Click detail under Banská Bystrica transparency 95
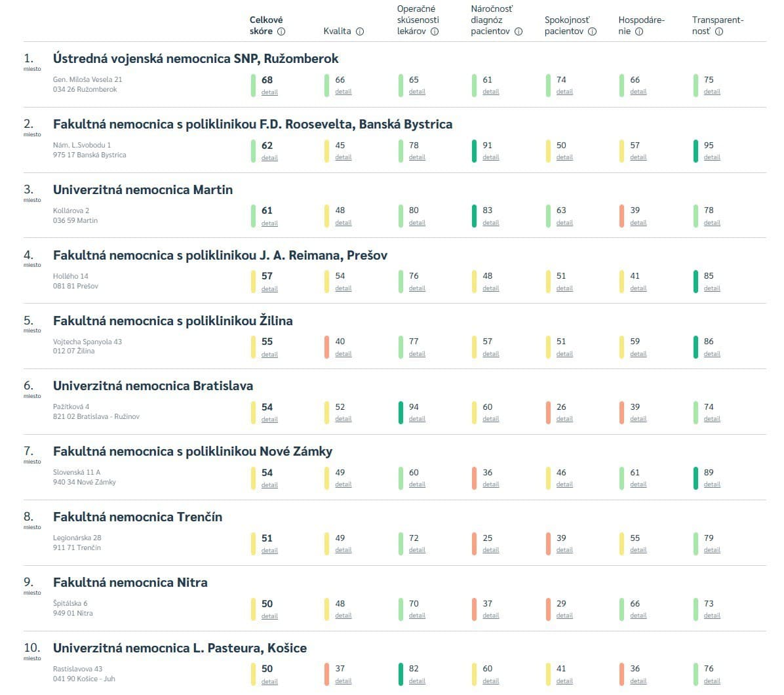This screenshot has height=695, width=784. point(712,157)
